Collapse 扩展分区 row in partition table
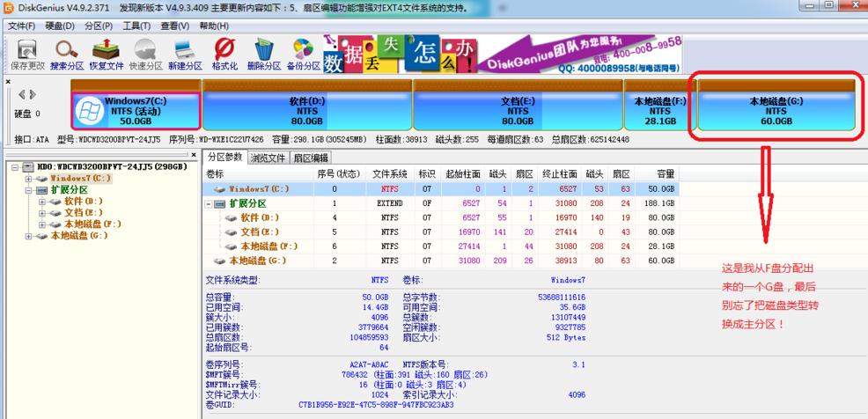The height and width of the screenshot is (419, 868). coord(209,203)
